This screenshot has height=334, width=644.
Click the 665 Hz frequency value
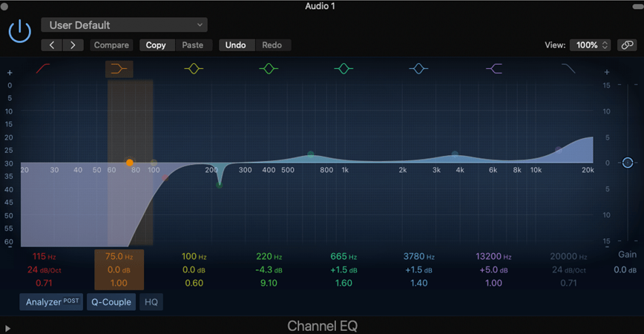tap(344, 256)
